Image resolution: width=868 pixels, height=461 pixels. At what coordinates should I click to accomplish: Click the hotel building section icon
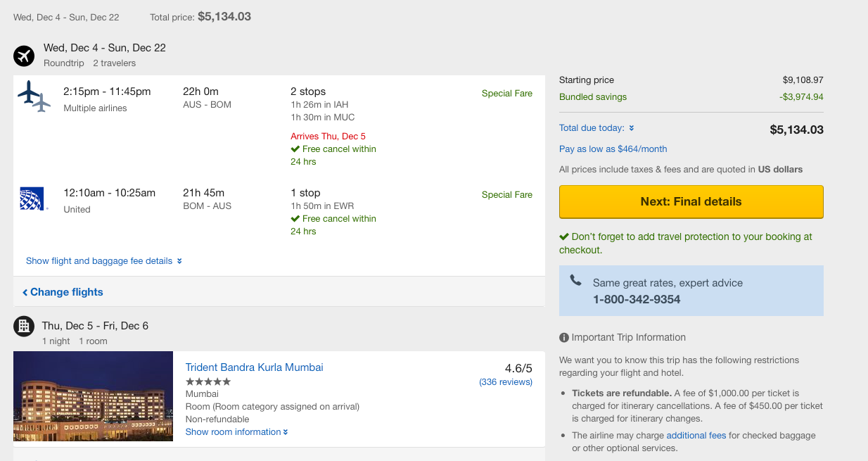pos(24,326)
